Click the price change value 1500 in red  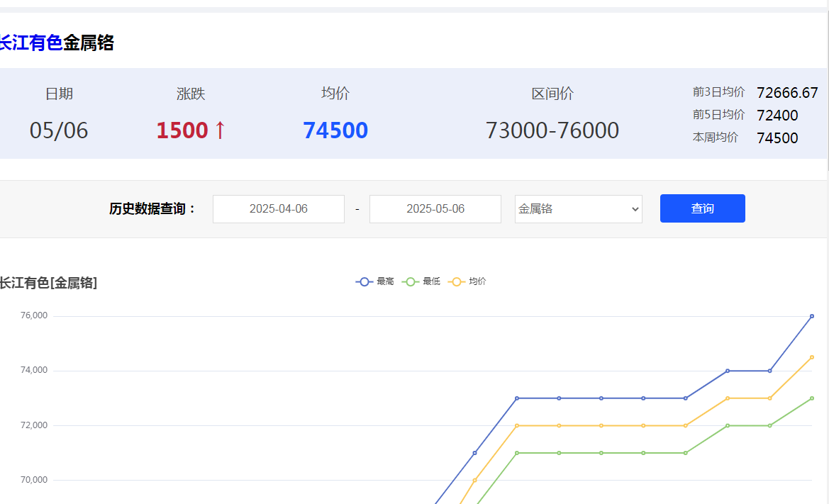tap(182, 130)
